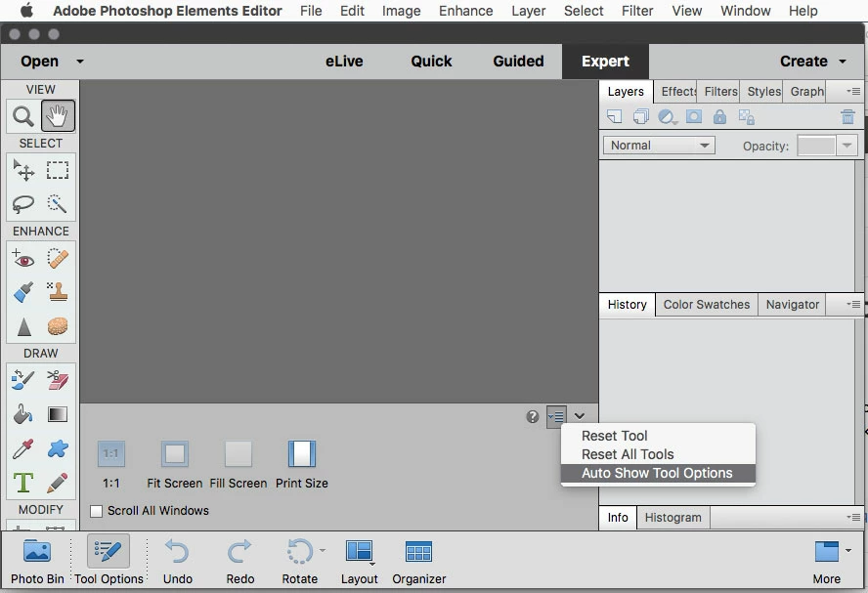Switch to the Quick mode tab

431,62
